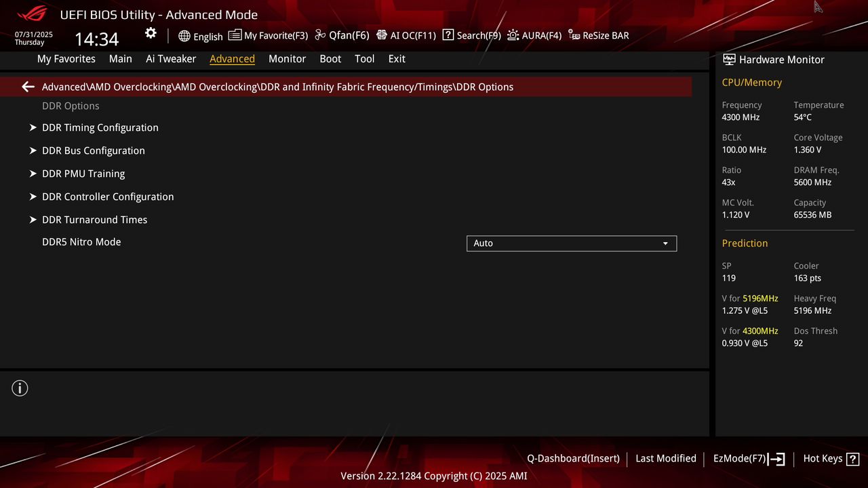This screenshot has height=488, width=868.
Task: Click the information icon above the help area
Action: coord(20,388)
